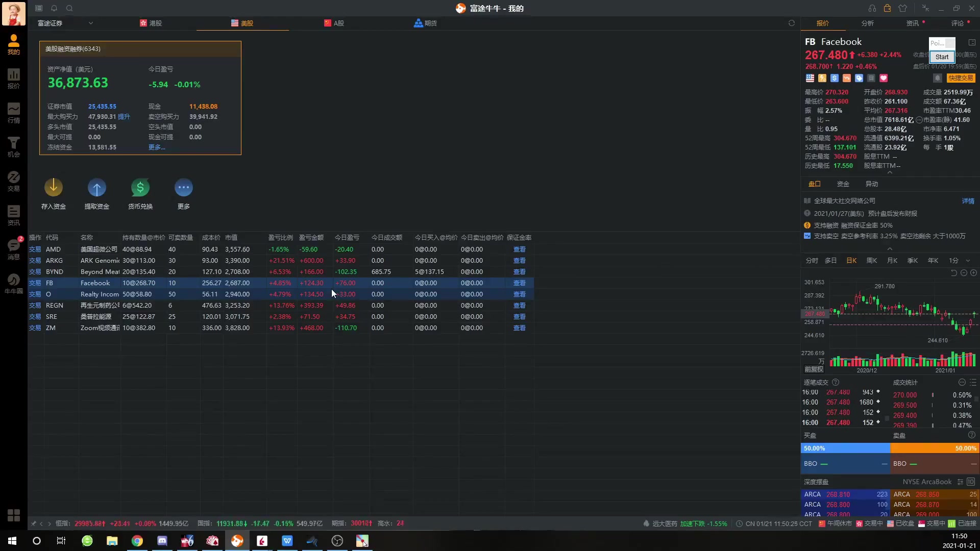
Task: Toggle the 前复权 price adjustment button
Action: 814,369
